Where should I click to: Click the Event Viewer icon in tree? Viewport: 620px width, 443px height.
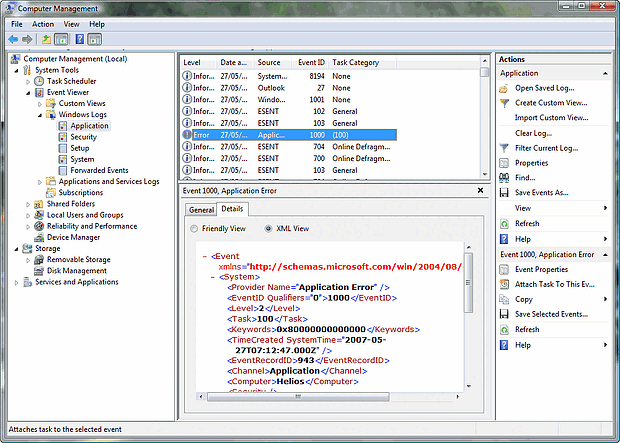[39, 92]
